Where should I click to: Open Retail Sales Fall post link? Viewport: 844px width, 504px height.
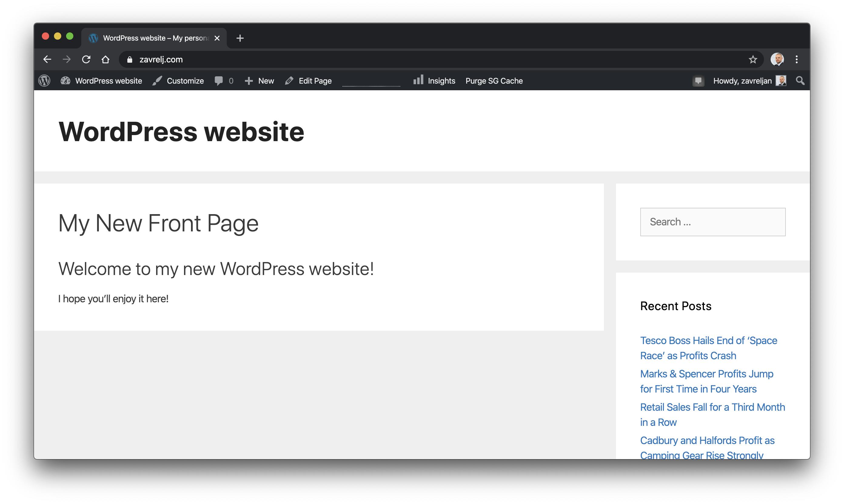(x=712, y=414)
